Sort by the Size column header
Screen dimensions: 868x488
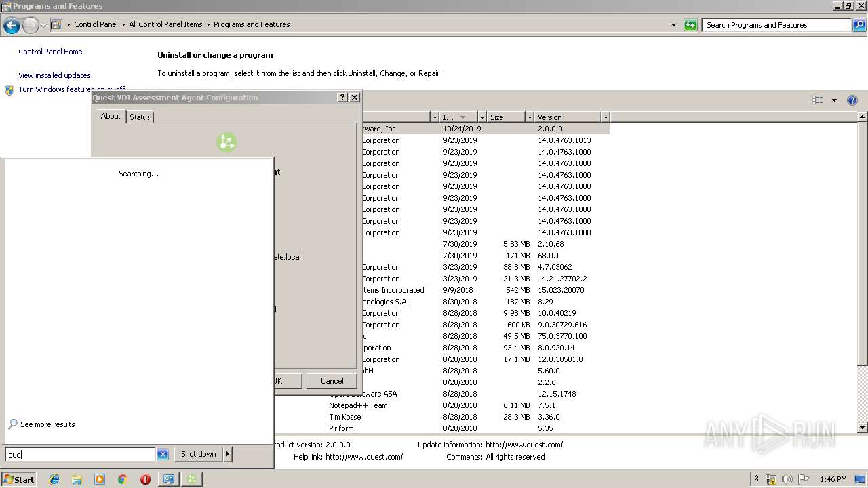(506, 117)
